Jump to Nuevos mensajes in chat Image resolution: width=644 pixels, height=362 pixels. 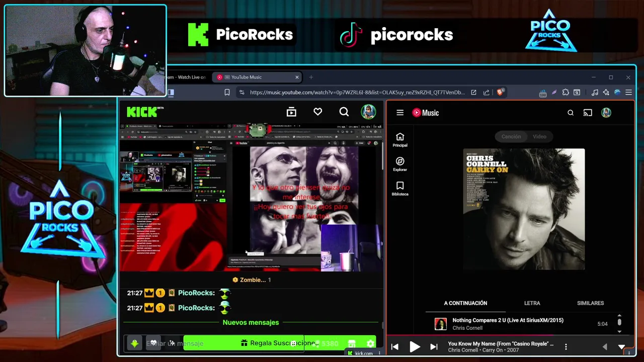251,322
